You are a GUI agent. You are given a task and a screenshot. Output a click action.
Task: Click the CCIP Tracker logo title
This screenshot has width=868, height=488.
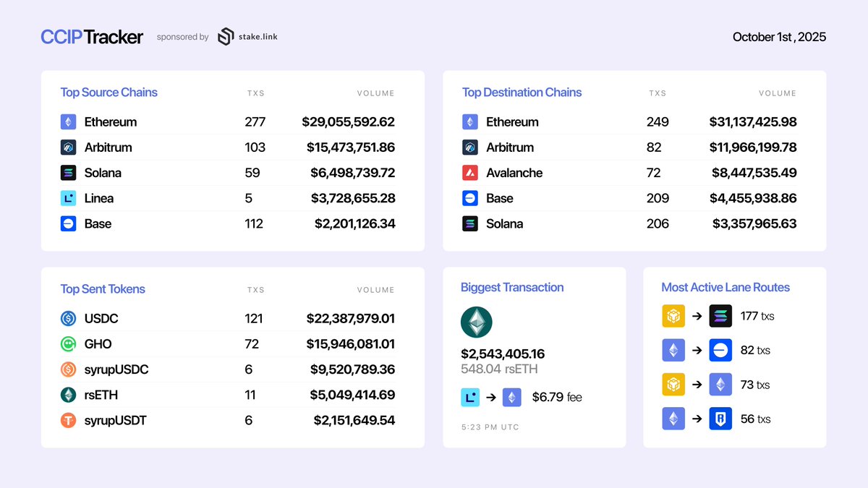tap(92, 37)
